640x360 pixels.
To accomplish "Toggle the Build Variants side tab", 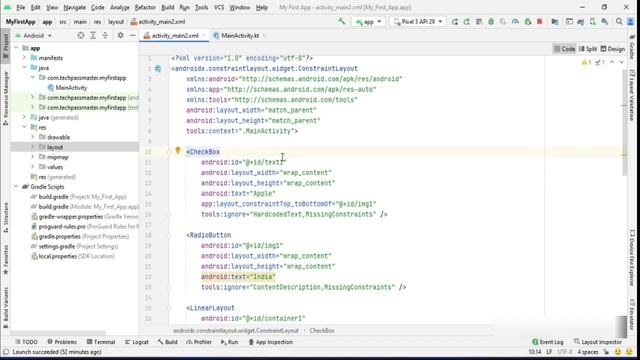I will (6, 307).
